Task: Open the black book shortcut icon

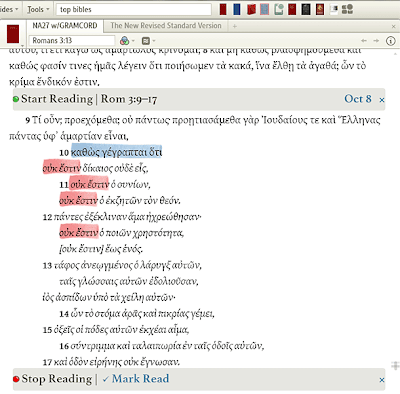Action: click(306, 9)
